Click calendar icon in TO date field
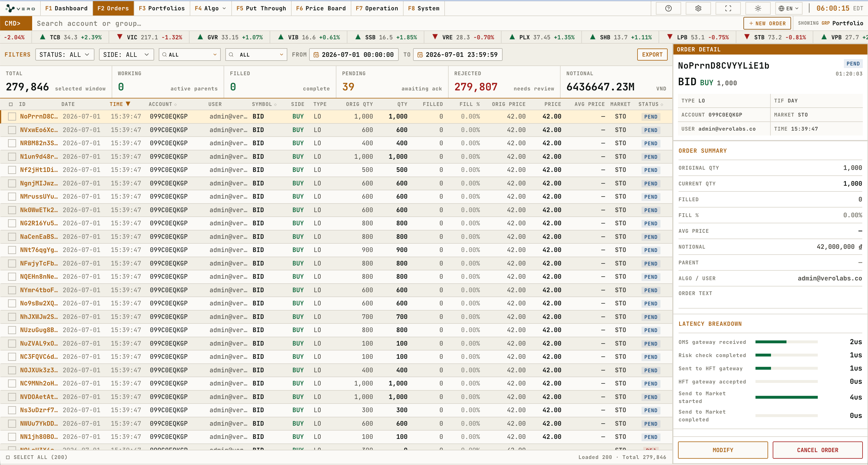868x465 pixels. pos(420,55)
